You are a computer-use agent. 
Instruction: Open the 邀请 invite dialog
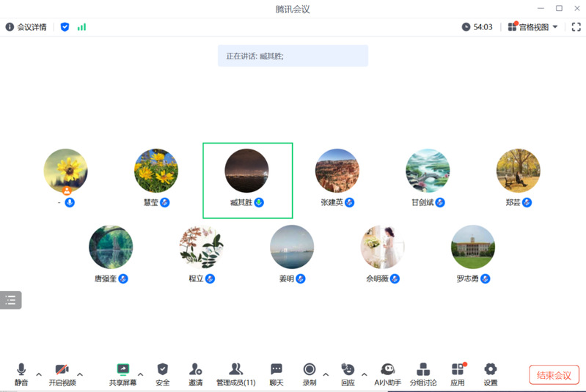tap(195, 369)
